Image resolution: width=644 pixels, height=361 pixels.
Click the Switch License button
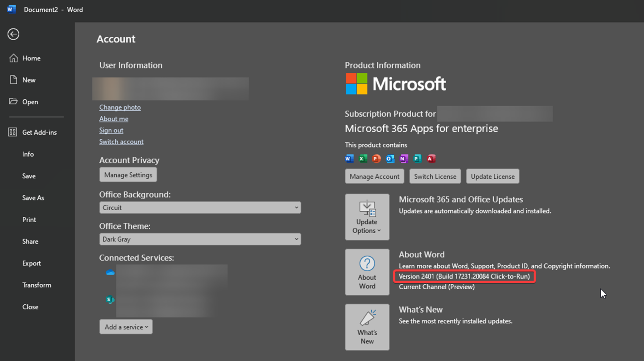point(435,176)
